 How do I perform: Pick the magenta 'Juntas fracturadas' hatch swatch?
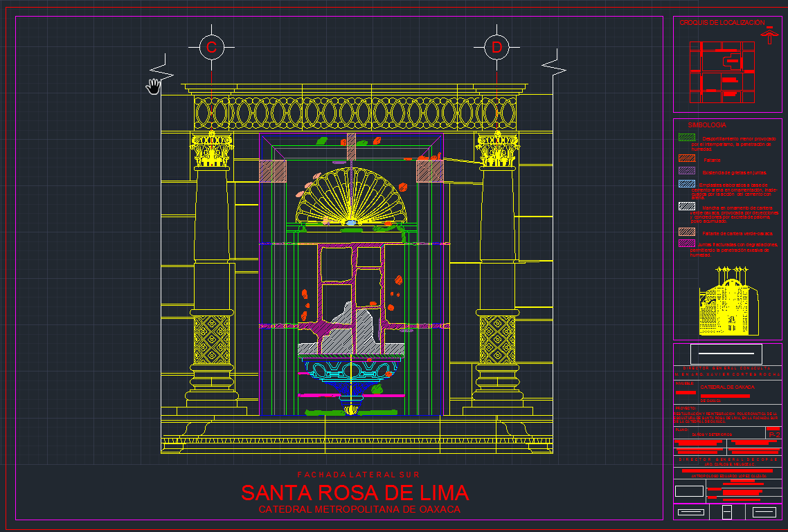tap(686, 244)
